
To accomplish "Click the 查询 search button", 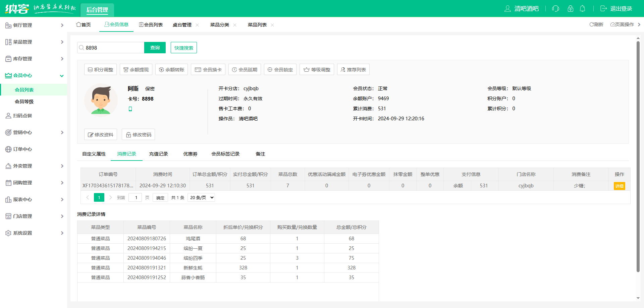I will pyautogui.click(x=155, y=47).
